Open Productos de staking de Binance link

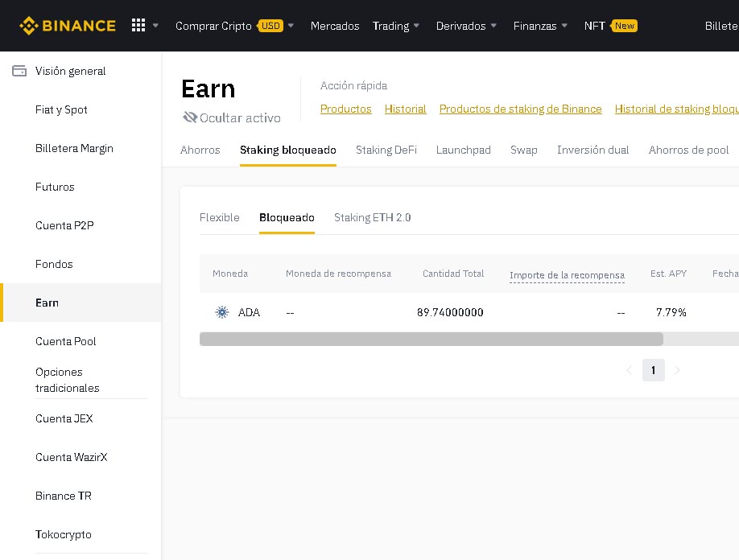point(520,109)
